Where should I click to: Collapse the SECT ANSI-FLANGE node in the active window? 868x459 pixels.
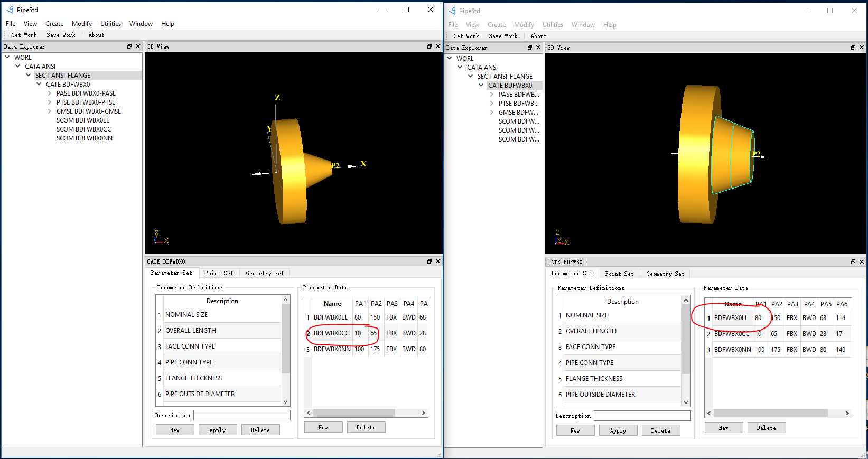[x=29, y=75]
